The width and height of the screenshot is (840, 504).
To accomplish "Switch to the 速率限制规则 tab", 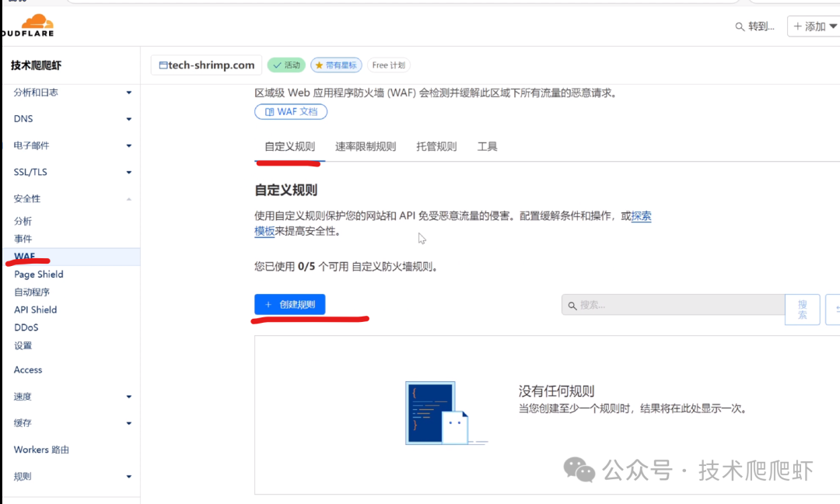I will pos(366,147).
